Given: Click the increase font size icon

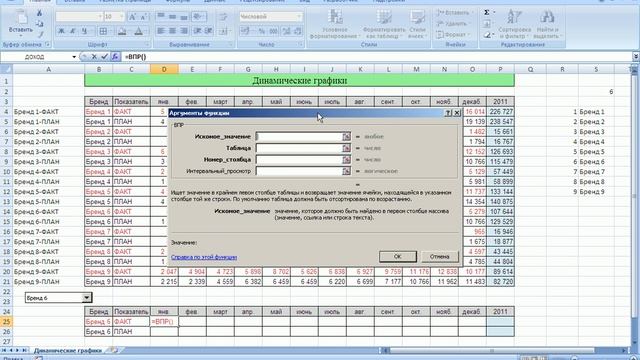Looking at the screenshot, I should coord(132,17).
